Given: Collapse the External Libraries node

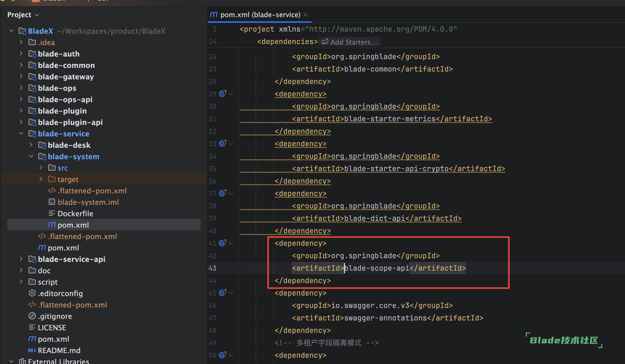Looking at the screenshot, I should (x=11, y=361).
